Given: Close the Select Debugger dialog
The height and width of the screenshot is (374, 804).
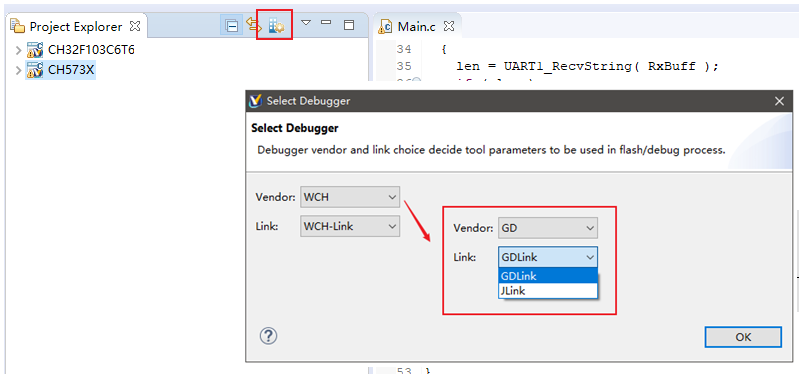Looking at the screenshot, I should [x=779, y=101].
